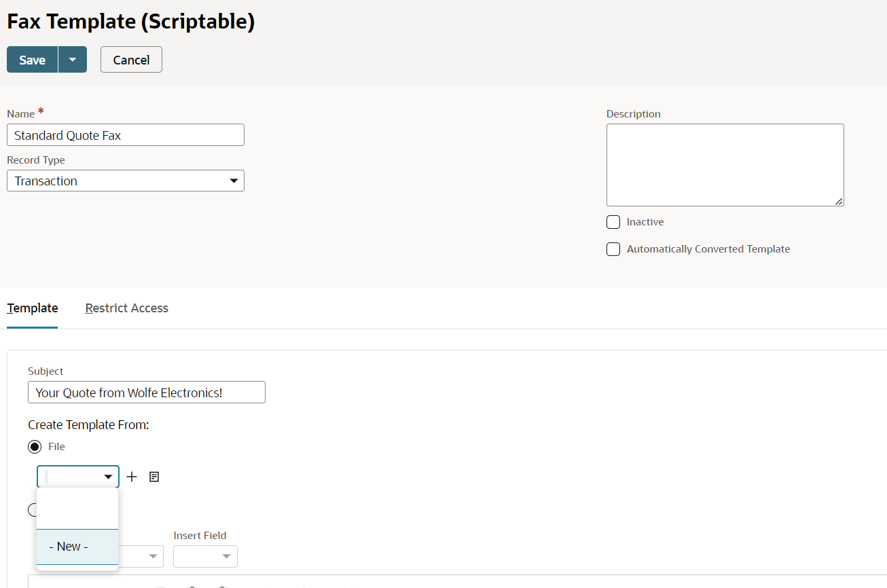This screenshot has height=588, width=887.
Task: Switch to the Restrict Access tab
Action: coord(126,308)
